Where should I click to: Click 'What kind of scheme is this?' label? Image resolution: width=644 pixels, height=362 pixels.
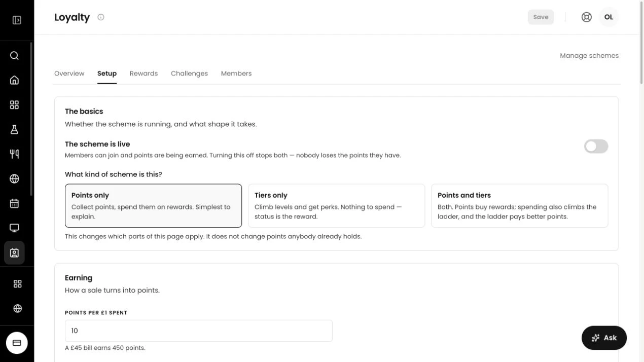pos(114,174)
